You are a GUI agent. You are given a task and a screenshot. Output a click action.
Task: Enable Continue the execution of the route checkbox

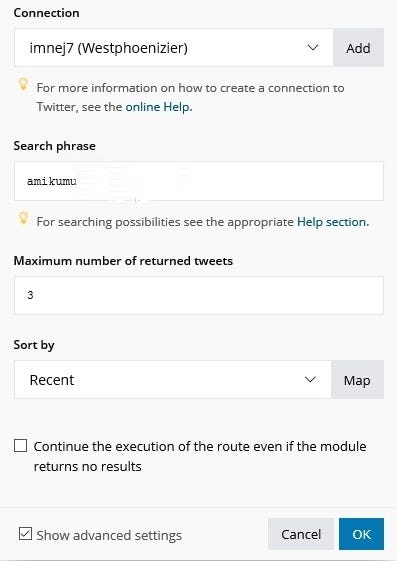[20, 446]
